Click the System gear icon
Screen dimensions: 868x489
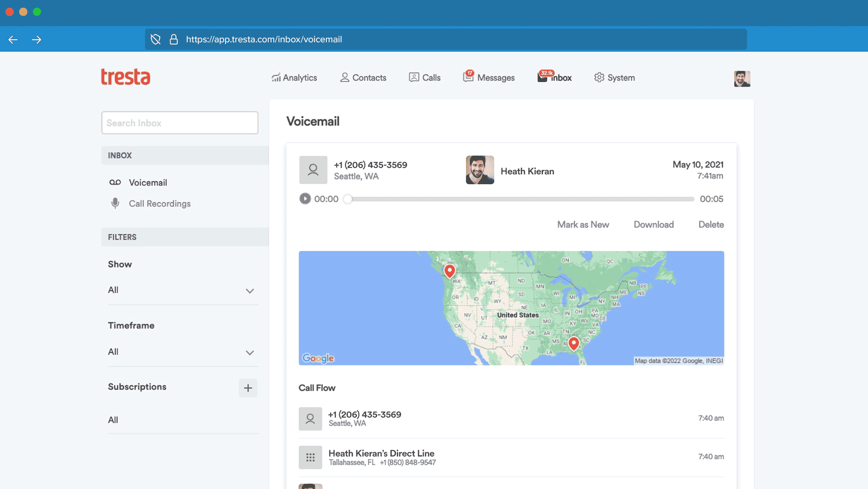[599, 77]
